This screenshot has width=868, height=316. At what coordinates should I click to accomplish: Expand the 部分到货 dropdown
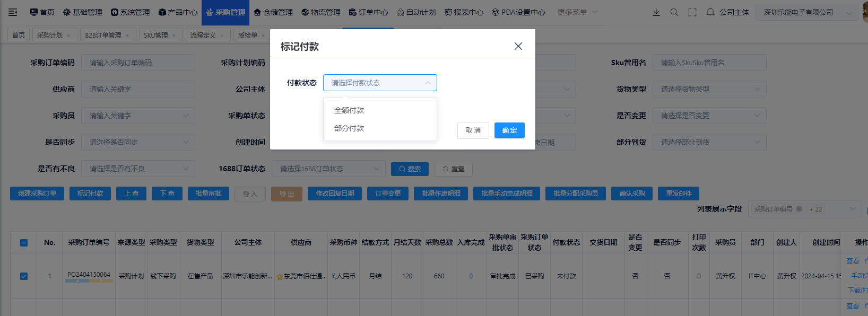[709, 142]
